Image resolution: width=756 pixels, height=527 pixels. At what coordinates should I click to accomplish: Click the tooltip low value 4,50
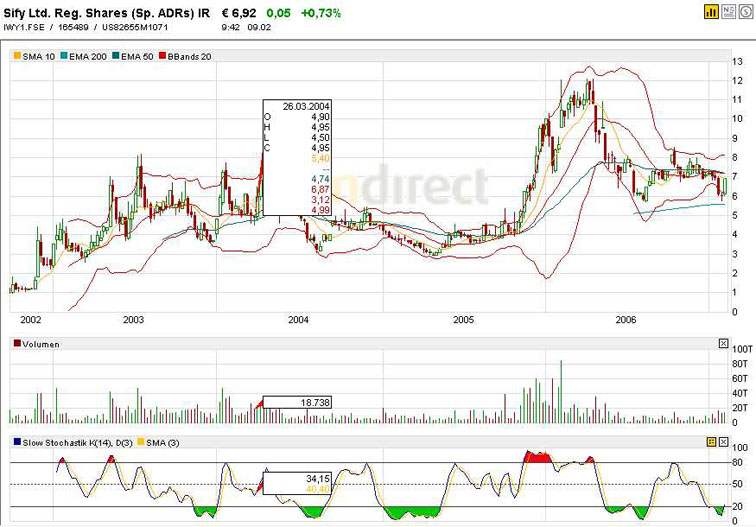click(321, 138)
